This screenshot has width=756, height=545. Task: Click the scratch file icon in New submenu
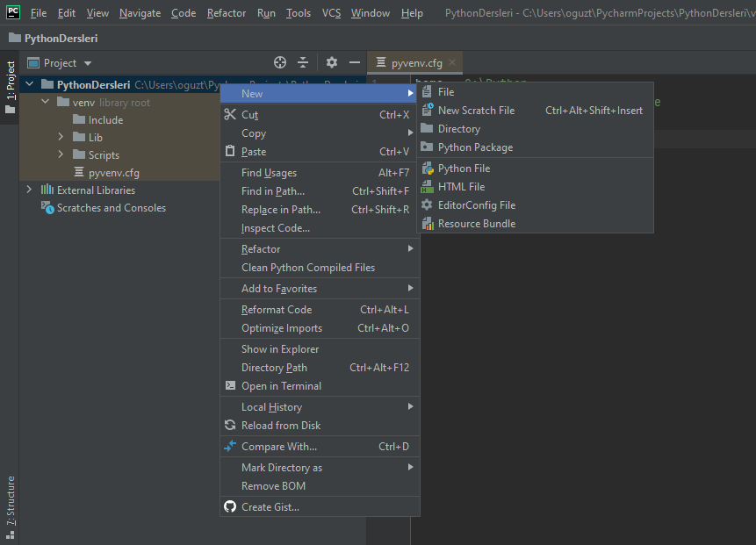pyautogui.click(x=428, y=110)
